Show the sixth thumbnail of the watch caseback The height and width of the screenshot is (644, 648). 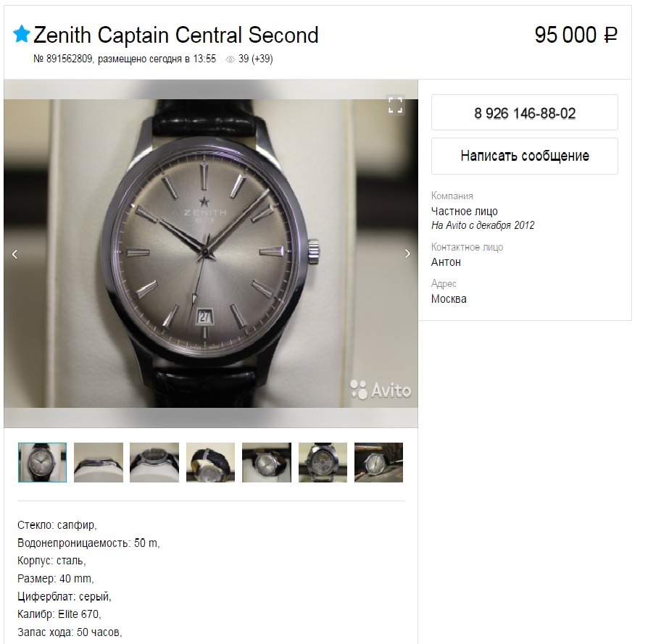323,462
